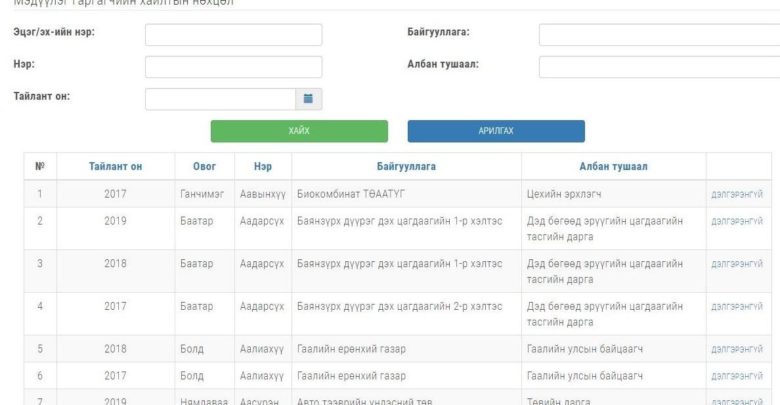Open дэлгэрэнгүй link for Ганчимэг Аавынхүү
780x405 pixels.
(738, 194)
